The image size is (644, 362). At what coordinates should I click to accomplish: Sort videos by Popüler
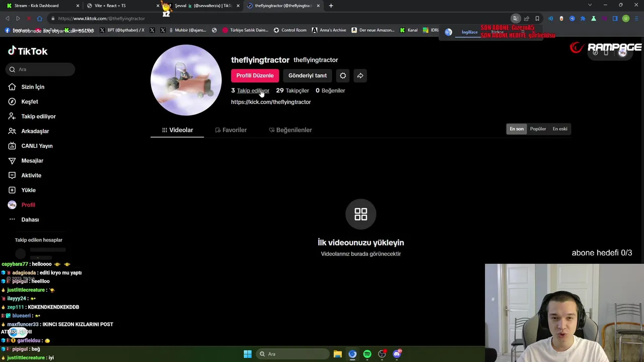click(x=538, y=129)
